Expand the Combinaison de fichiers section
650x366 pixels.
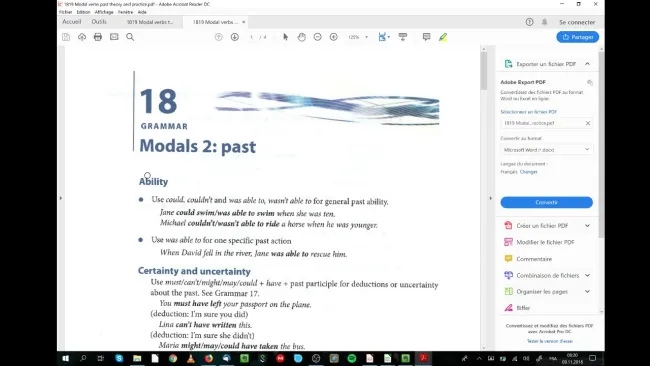click(587, 275)
